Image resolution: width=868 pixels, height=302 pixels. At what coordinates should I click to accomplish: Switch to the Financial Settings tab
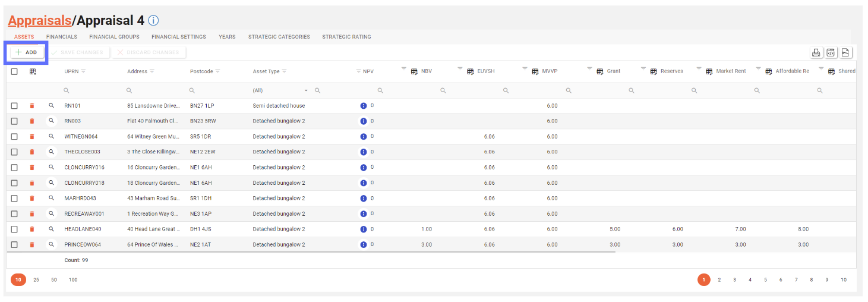pyautogui.click(x=179, y=37)
